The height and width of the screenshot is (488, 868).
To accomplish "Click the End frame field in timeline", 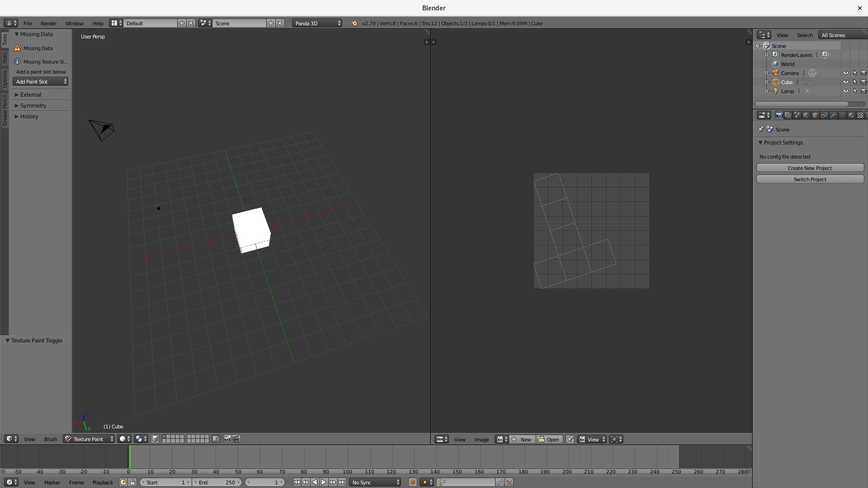I will (217, 483).
